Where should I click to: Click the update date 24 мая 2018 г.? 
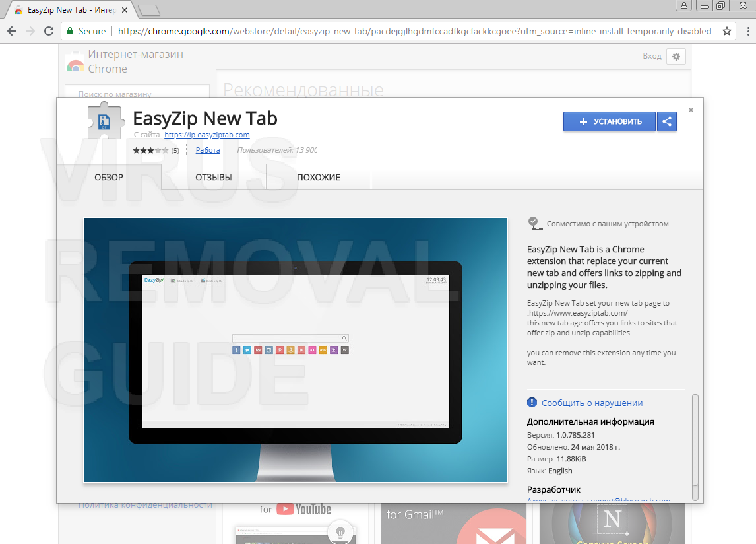[x=596, y=448]
